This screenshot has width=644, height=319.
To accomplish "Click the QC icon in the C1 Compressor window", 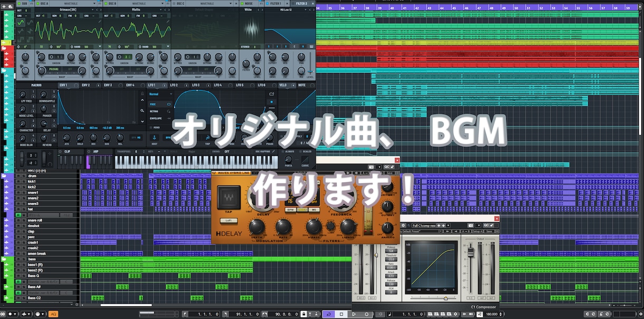I will tap(486, 225).
